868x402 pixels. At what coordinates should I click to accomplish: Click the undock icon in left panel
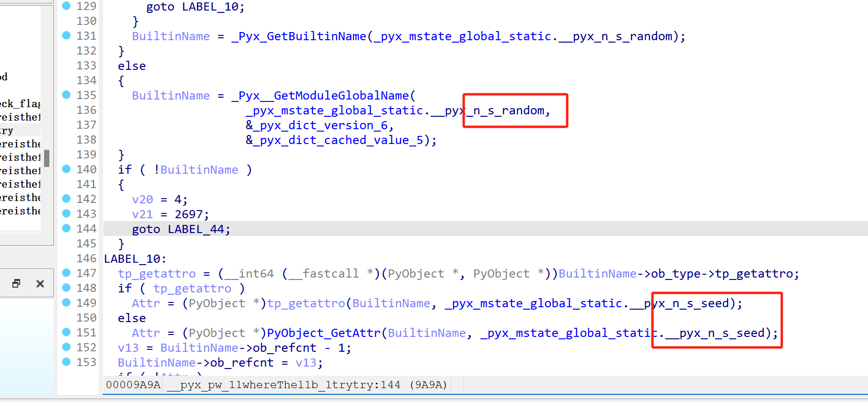(16, 283)
